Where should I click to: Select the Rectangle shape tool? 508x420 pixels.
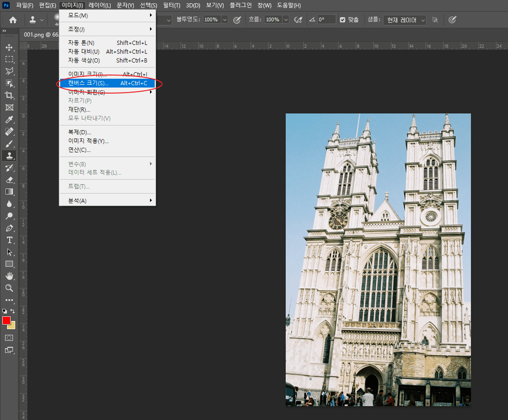click(x=9, y=264)
